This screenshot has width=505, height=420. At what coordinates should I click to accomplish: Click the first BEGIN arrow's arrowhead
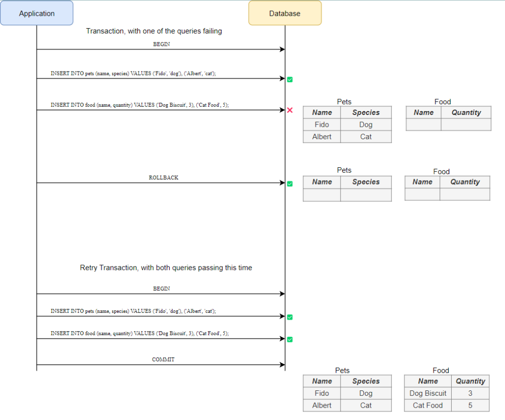click(282, 49)
